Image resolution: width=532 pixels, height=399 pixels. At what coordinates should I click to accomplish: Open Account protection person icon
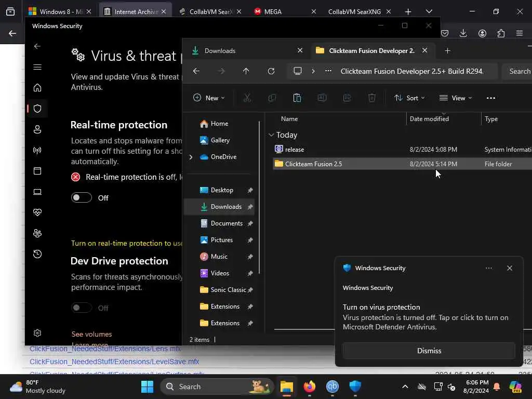point(37,129)
